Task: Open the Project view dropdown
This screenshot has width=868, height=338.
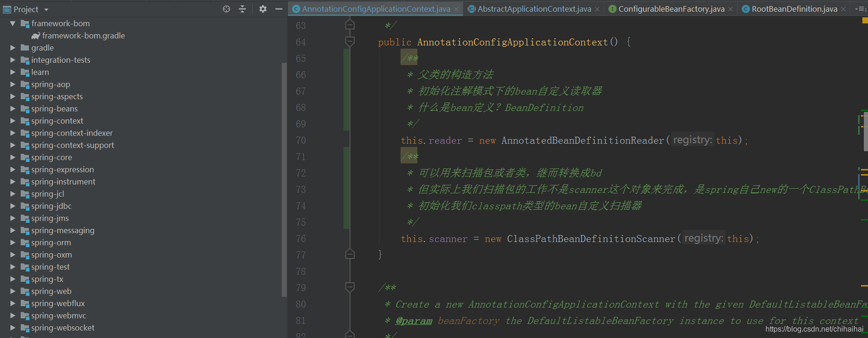Action: (x=46, y=9)
